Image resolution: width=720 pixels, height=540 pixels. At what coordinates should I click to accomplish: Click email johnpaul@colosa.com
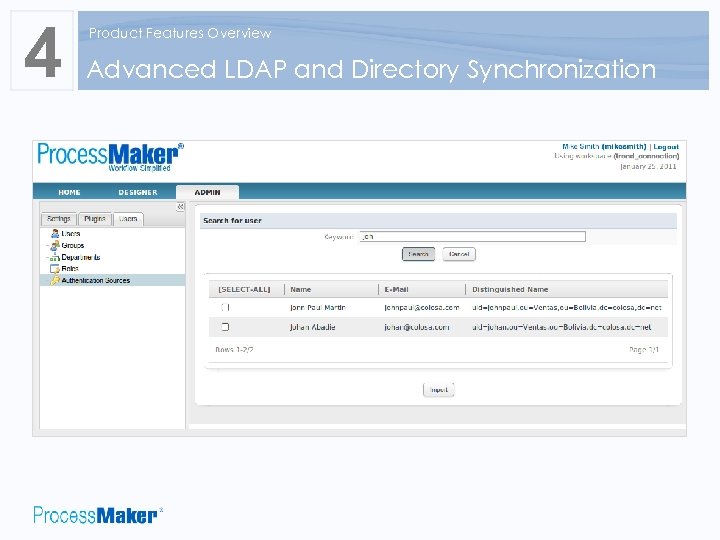(x=422, y=308)
